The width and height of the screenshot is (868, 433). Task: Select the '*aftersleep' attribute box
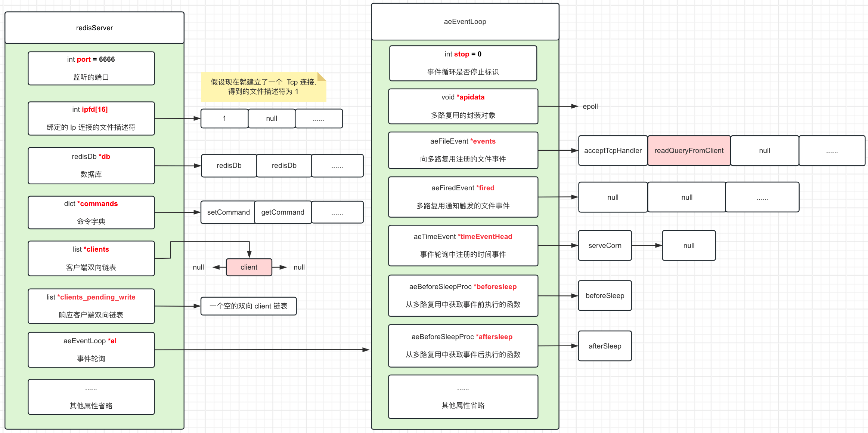(x=463, y=346)
